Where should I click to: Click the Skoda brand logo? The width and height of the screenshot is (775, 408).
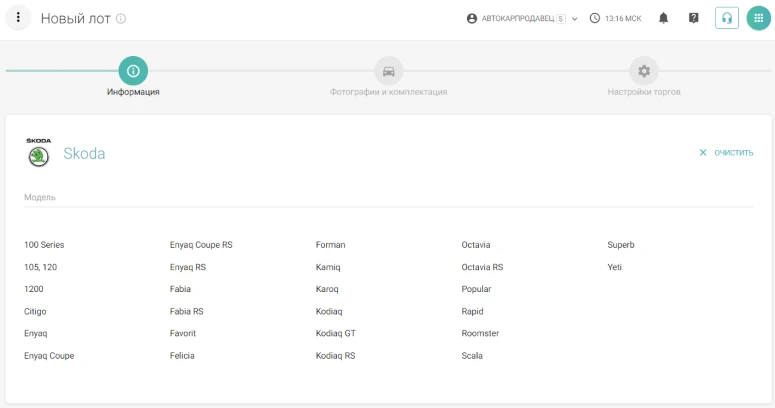pos(38,152)
